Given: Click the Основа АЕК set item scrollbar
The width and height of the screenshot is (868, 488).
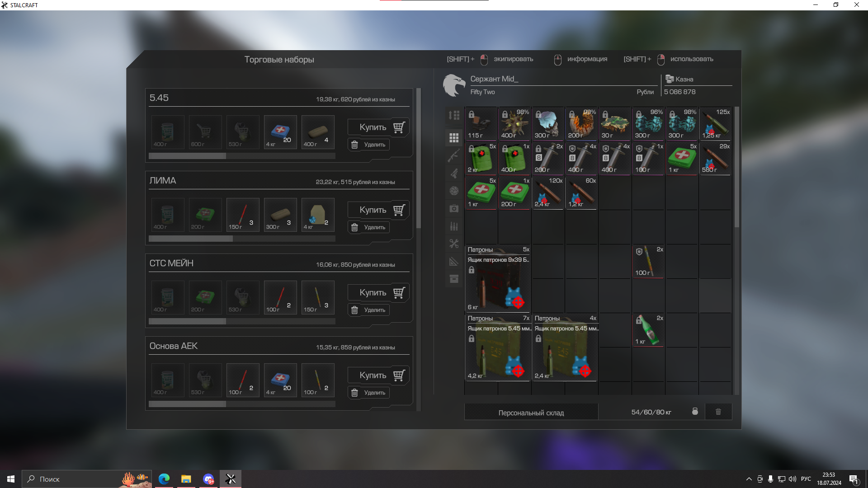Looking at the screenshot, I should coord(187,404).
